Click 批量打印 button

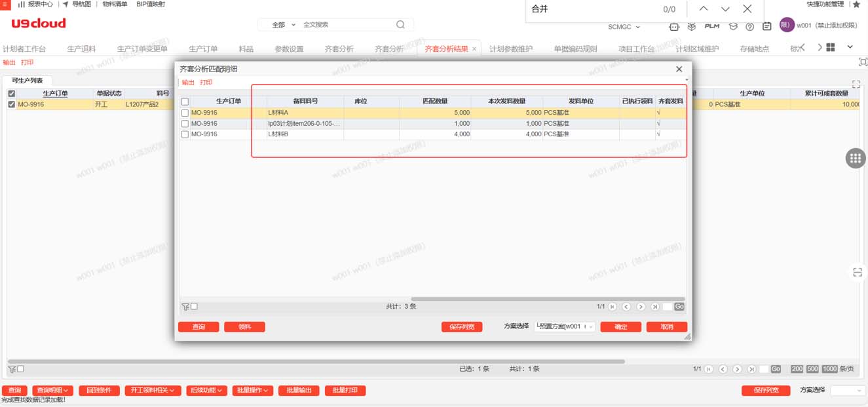345,391
